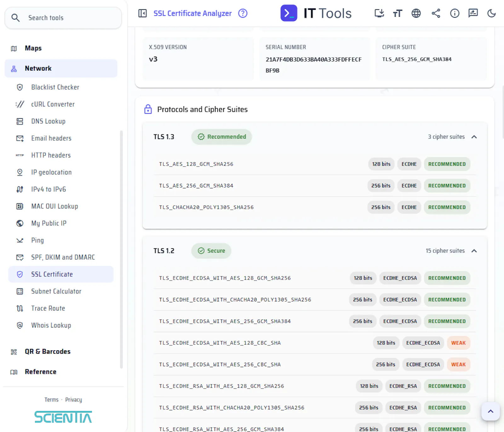Open the SSL Certificate Analyzer help icon
Screen dimensions: 504x432
click(243, 13)
